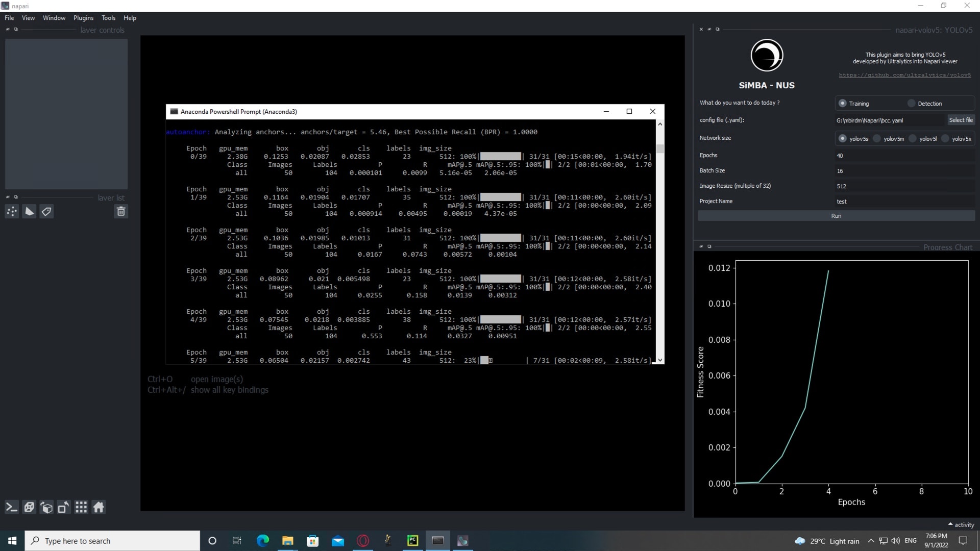The image size is (980, 551).
Task: Click the Epochs input field
Action: coord(904,156)
